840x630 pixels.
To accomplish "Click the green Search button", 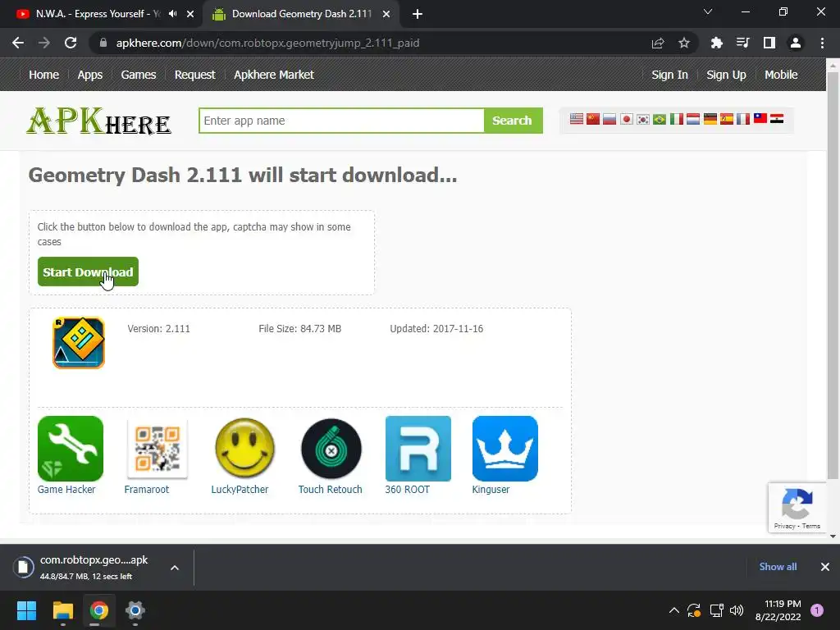I will coord(513,121).
